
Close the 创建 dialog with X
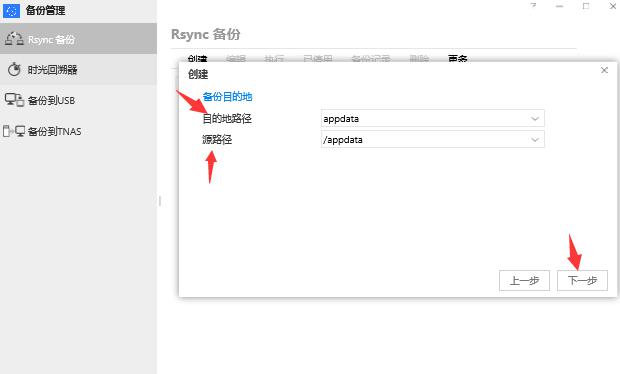click(604, 70)
